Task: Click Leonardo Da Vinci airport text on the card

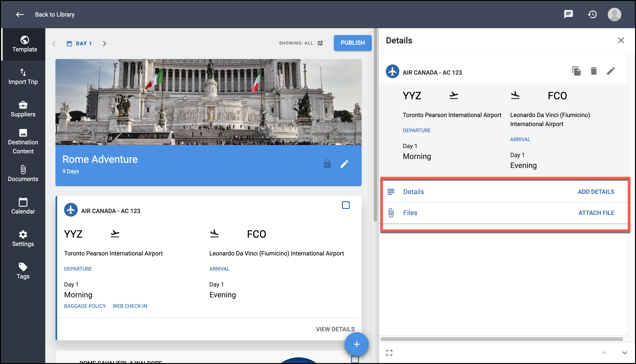Action: (x=276, y=254)
